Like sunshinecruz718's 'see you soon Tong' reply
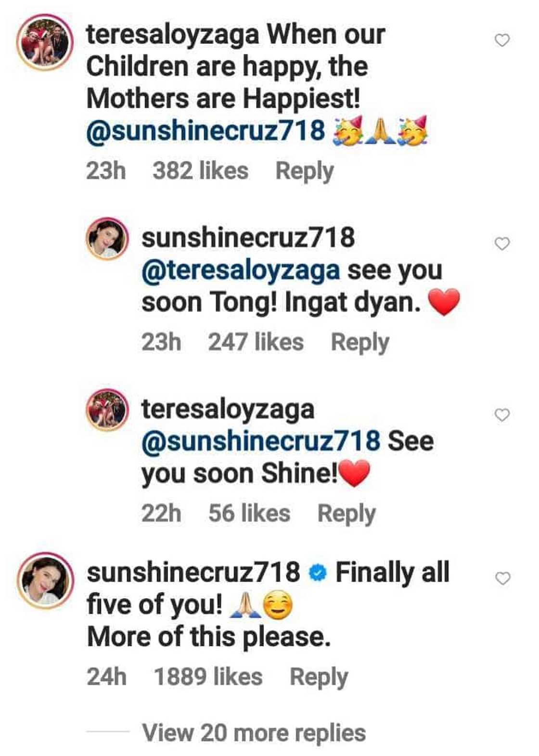Viewport: 539px width, 756px height. [502, 244]
